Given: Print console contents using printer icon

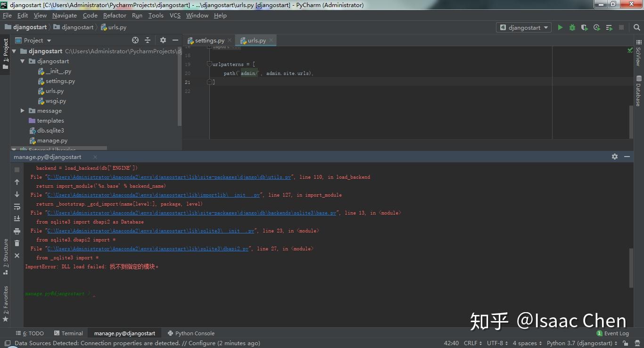Looking at the screenshot, I should coord(17,231).
